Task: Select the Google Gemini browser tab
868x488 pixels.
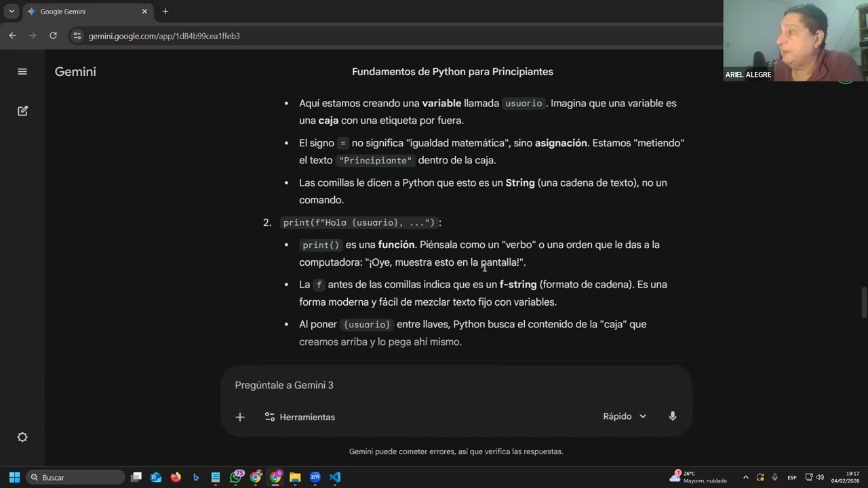Action: point(87,12)
